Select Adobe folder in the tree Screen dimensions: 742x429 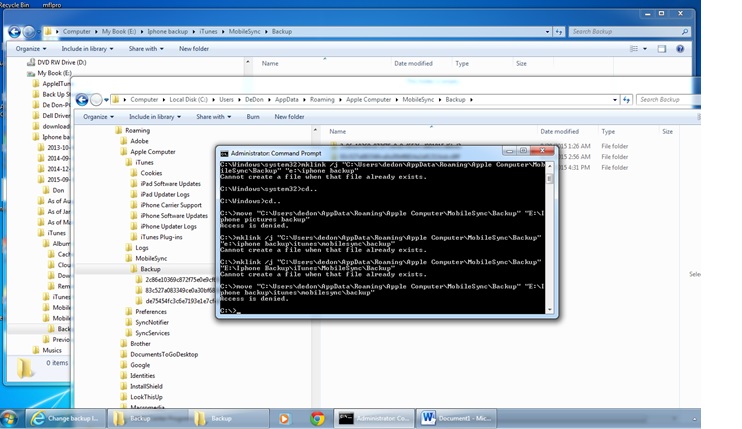tap(139, 141)
